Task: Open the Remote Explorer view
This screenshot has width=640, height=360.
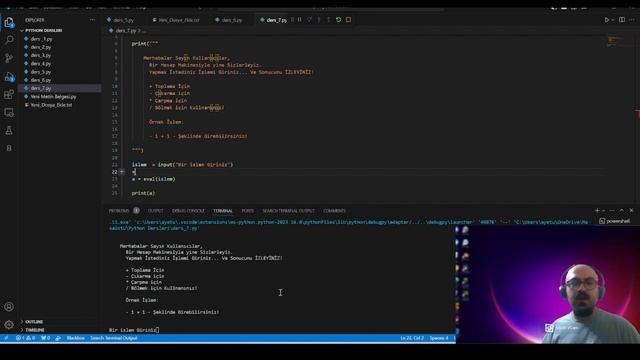Action: coord(9,113)
